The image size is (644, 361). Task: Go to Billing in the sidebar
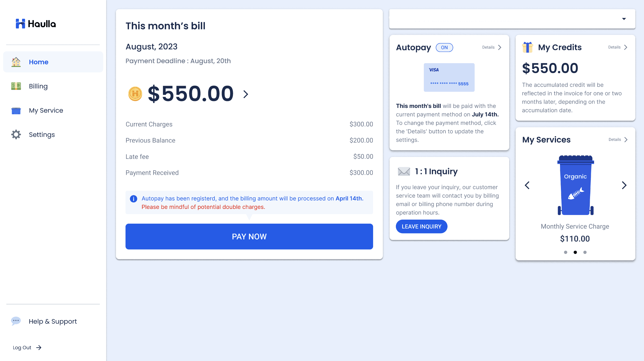[x=38, y=86]
